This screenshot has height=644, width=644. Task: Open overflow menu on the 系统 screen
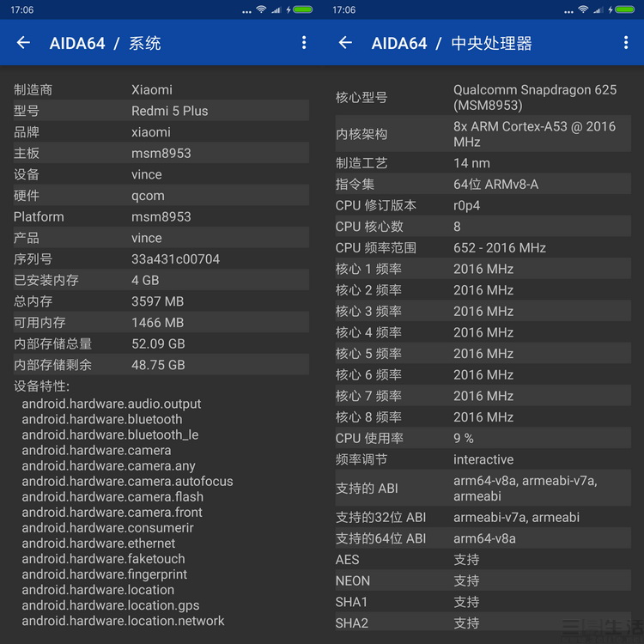[304, 43]
